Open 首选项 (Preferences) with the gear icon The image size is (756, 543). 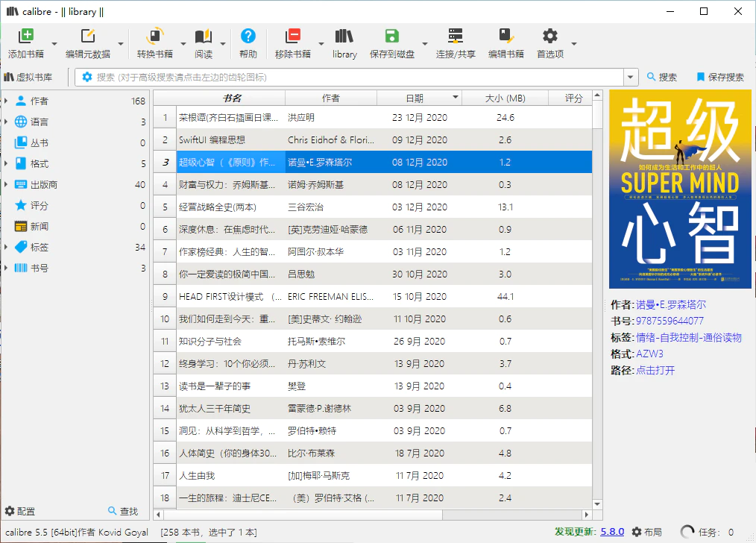pos(549,34)
